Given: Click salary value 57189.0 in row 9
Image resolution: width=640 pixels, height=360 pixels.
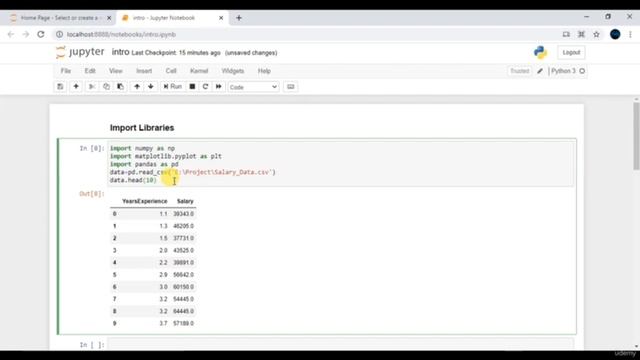Looking at the screenshot, I should (x=183, y=323).
